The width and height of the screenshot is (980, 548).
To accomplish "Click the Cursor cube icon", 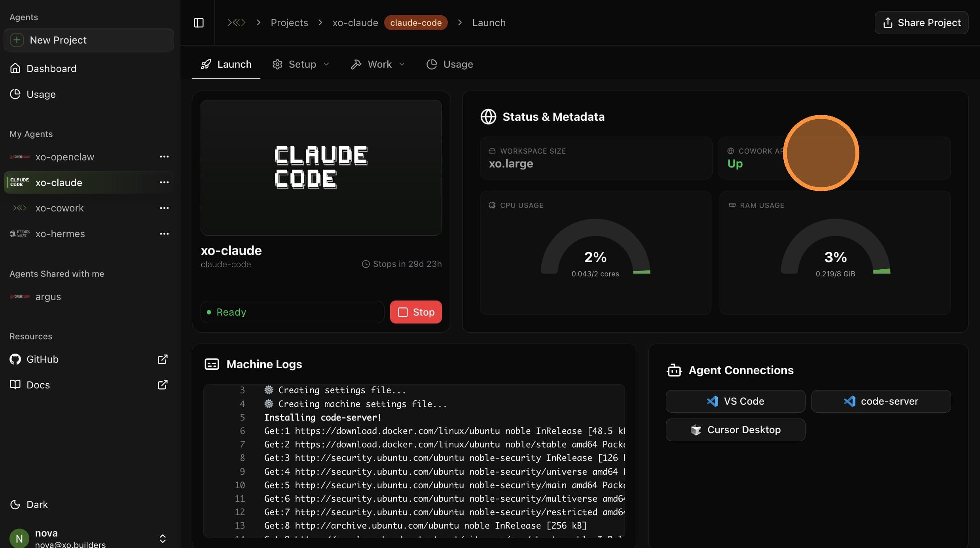I will (696, 430).
